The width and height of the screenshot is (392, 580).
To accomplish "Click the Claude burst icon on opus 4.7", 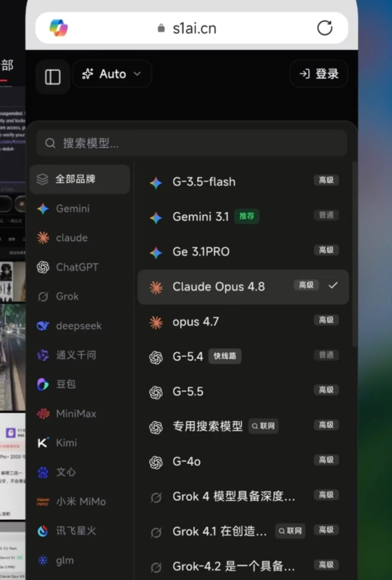I will [x=156, y=323].
